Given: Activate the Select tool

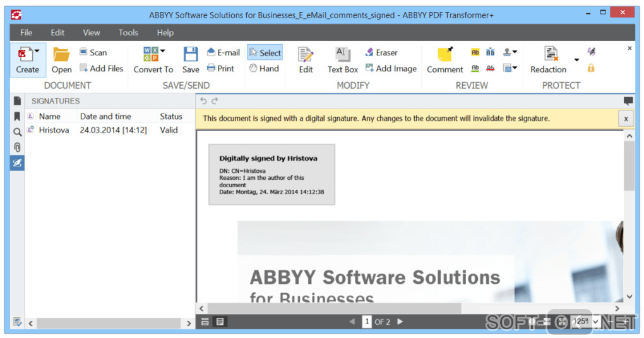Looking at the screenshot, I should point(265,52).
